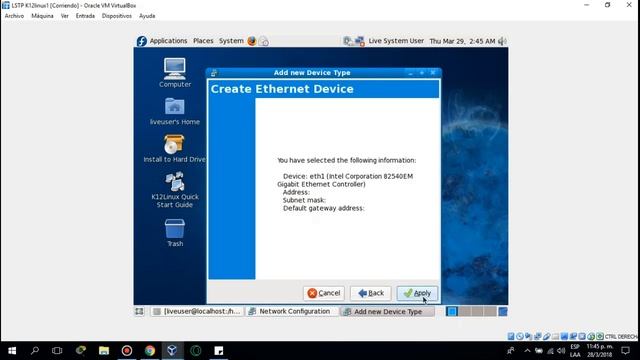Click the VirtualBox optical drive status icon
The height and width of the screenshot is (360, 640).
pyautogui.click(x=520, y=336)
